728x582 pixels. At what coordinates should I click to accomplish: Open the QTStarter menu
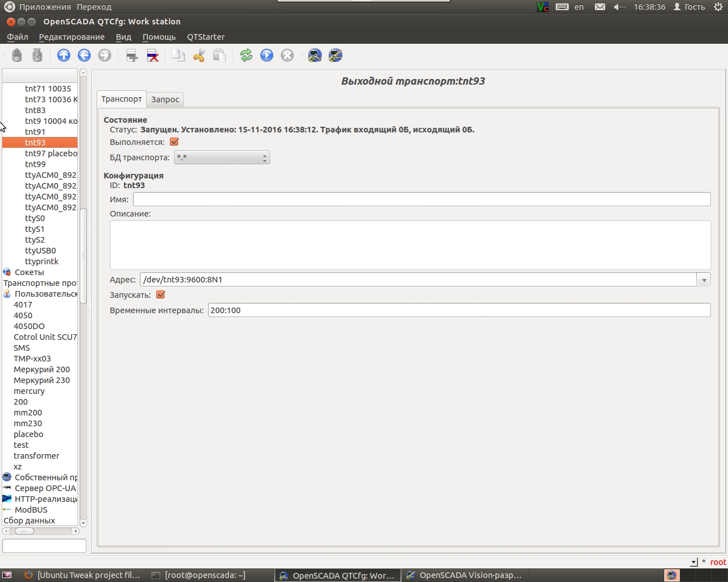tap(206, 37)
